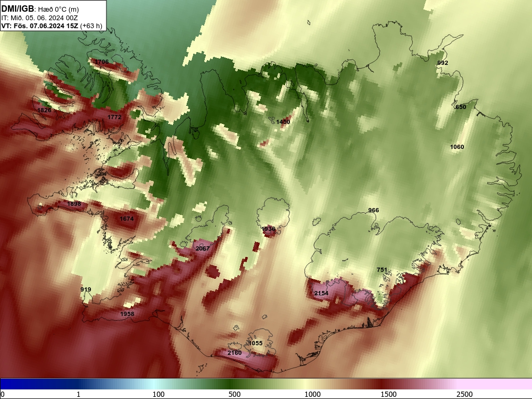
Task: Click the 1772 elevation label
Action: (x=114, y=117)
